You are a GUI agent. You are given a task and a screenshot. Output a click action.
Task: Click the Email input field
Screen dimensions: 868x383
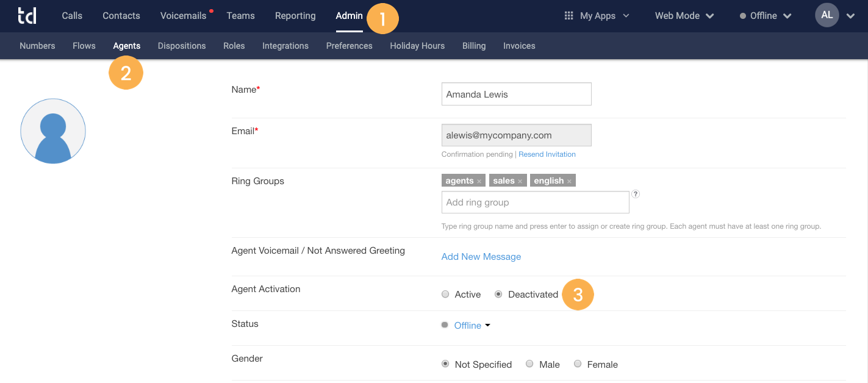tap(517, 135)
